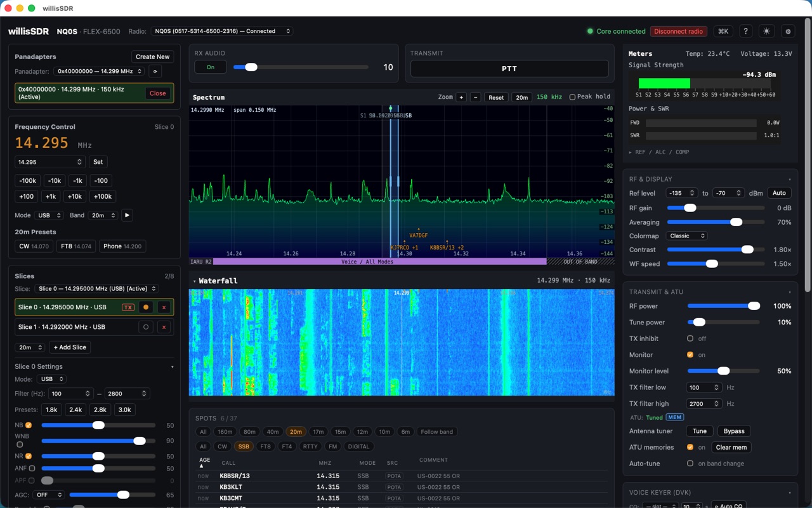Click the KJ7RCO +1 spot marker

tap(404, 247)
